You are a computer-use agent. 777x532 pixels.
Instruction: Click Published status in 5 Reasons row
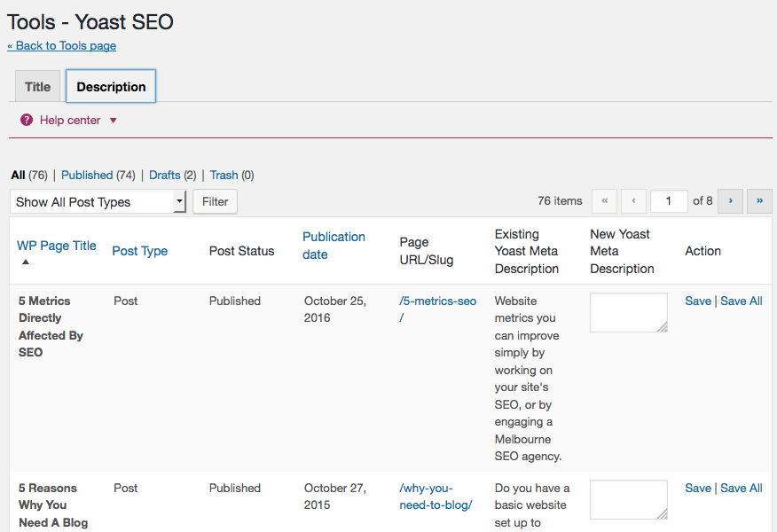click(235, 489)
